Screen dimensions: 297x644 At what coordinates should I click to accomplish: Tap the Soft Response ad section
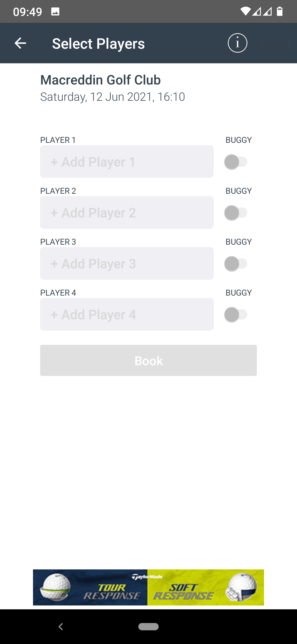(206, 587)
